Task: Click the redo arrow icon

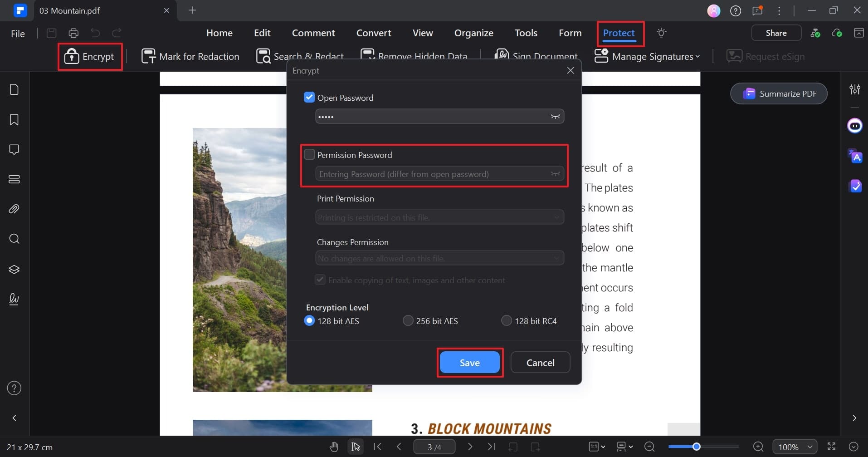Action: point(117,33)
